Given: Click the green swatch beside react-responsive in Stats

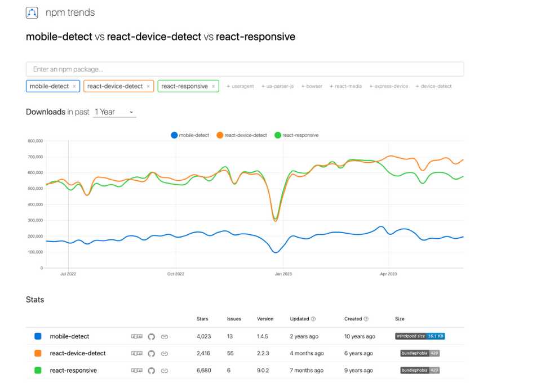Looking at the screenshot, I should [38, 370].
